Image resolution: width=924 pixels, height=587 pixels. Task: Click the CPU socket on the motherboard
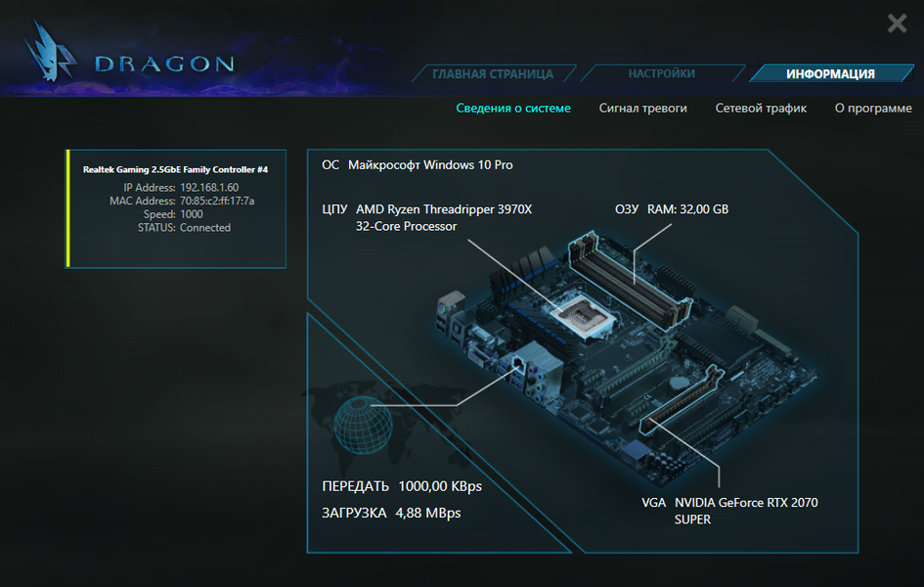[x=584, y=317]
